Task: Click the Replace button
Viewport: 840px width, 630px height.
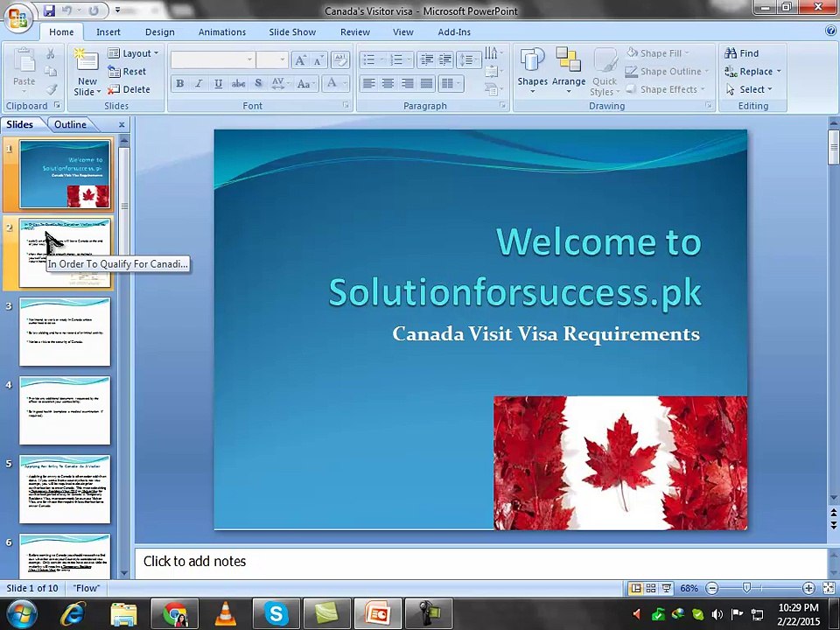Action: point(752,71)
